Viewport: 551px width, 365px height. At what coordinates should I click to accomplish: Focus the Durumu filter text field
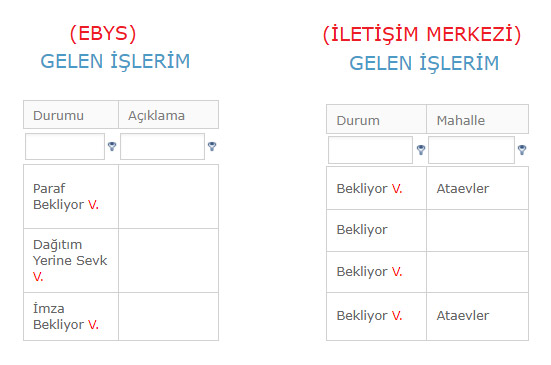click(x=65, y=146)
